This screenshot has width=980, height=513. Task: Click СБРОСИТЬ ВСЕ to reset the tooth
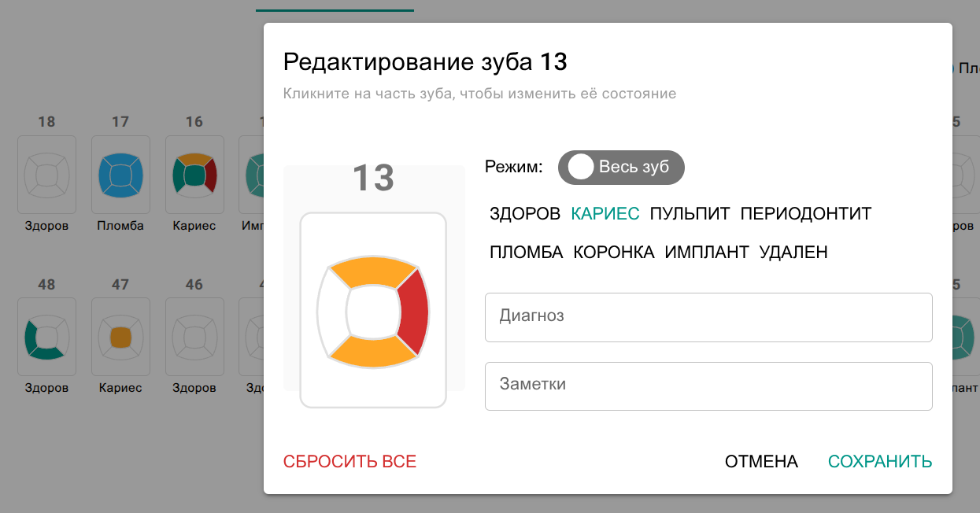coord(350,461)
